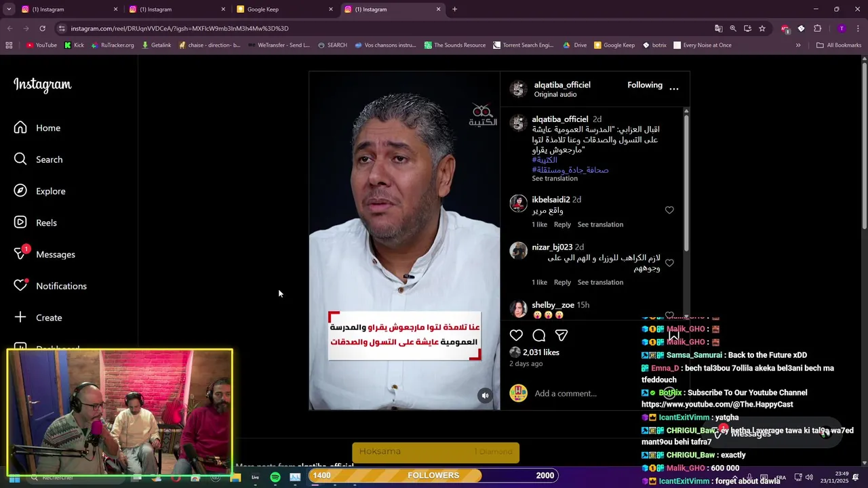868x488 pixels.
Task: Open YouTube bookmark
Action: coord(41,45)
